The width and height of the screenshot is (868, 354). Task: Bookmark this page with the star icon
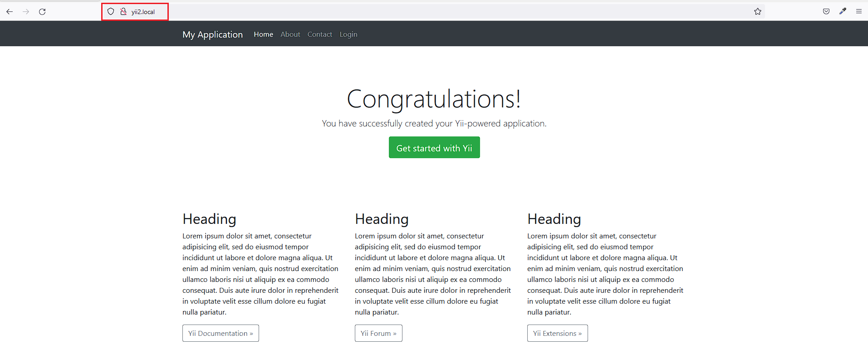click(x=758, y=12)
